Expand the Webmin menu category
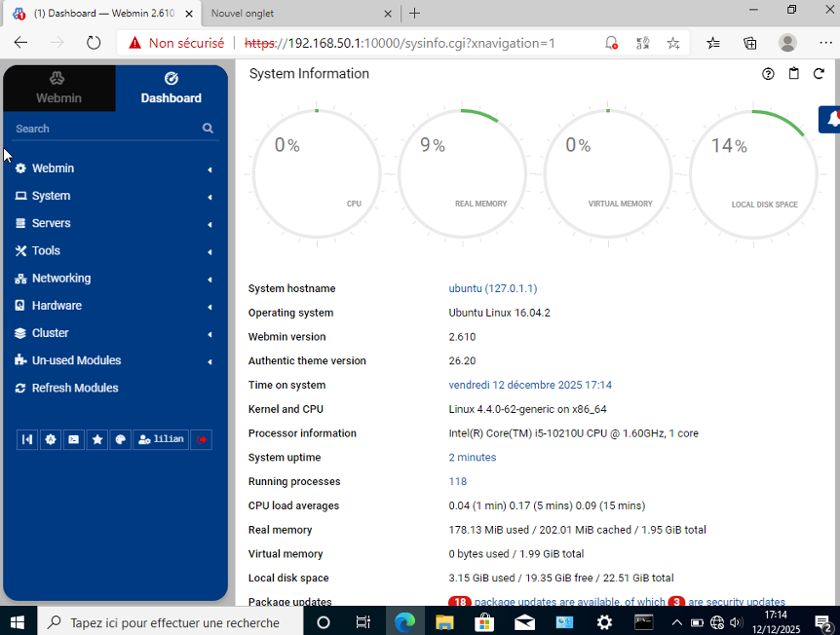Screen dimensions: 840x635 pos(53,168)
